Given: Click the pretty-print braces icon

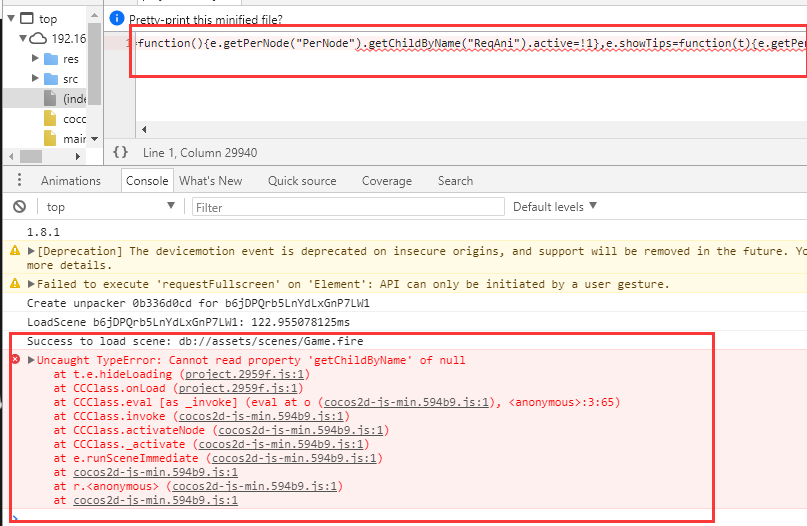Looking at the screenshot, I should click(120, 152).
